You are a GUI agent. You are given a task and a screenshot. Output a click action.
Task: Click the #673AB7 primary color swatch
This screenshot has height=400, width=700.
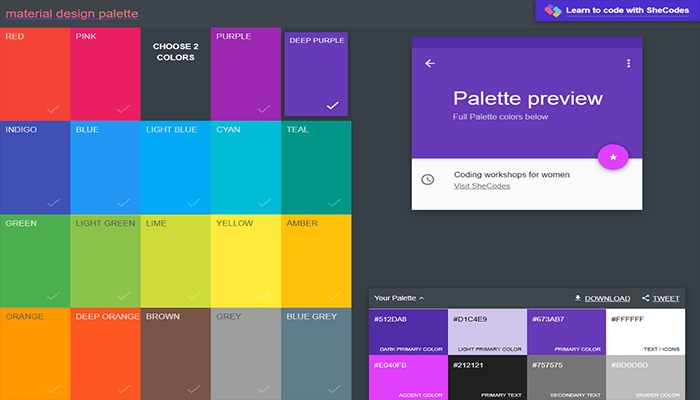[567, 332]
